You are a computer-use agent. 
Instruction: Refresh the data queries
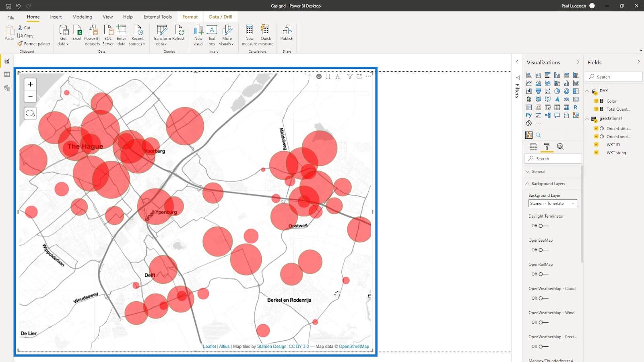179,33
